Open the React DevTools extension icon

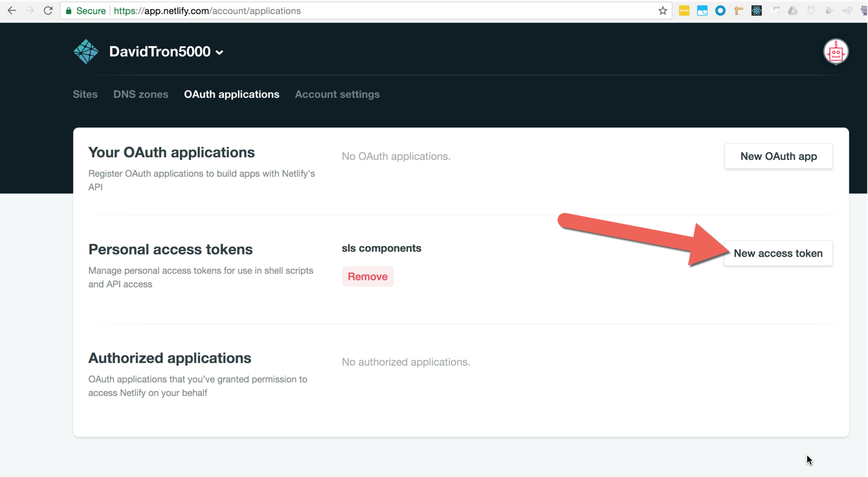(756, 11)
